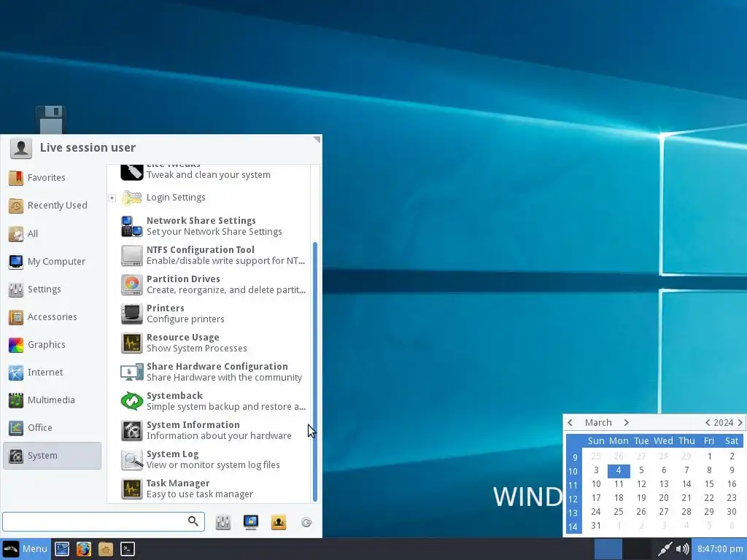The image size is (747, 560).
Task: Click the network connection tray icon
Action: (x=665, y=549)
